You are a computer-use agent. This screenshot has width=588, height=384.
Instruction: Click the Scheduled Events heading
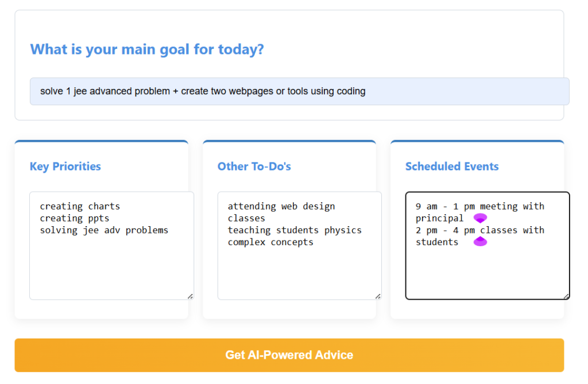pos(452,166)
